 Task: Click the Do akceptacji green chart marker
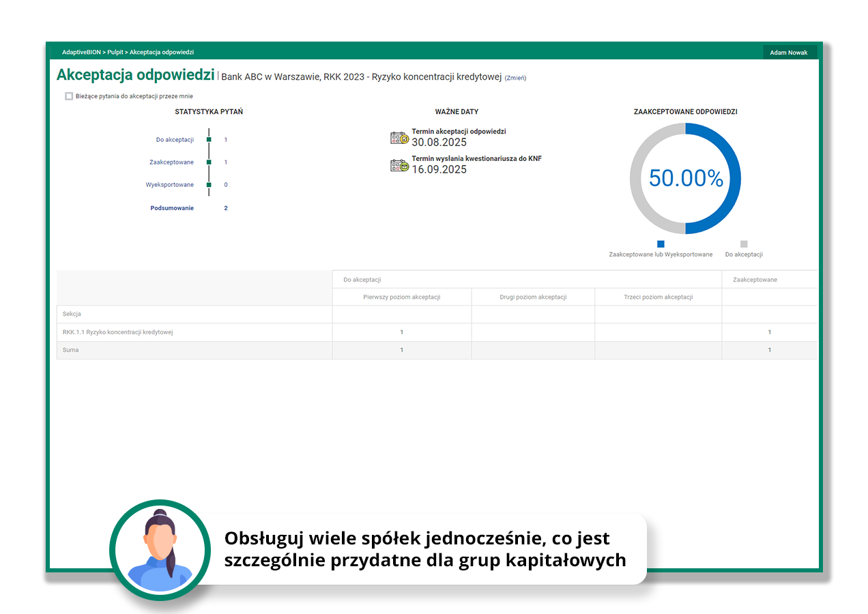pos(209,140)
